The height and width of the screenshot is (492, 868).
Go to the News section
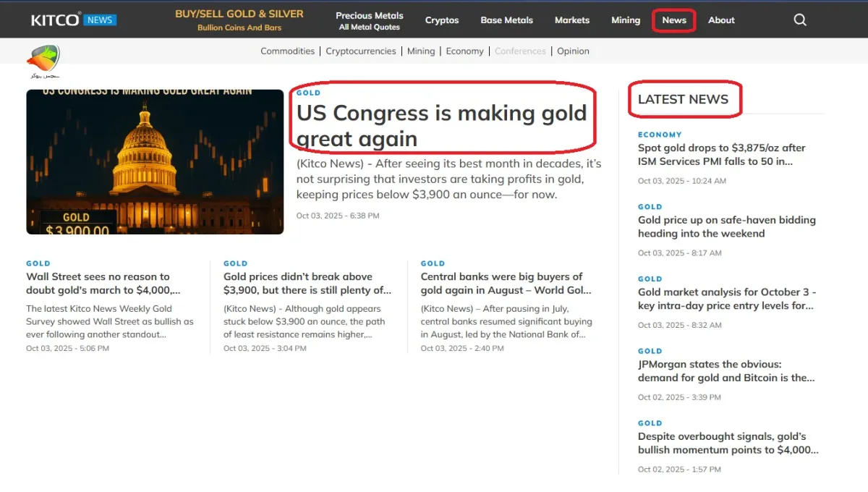[674, 20]
